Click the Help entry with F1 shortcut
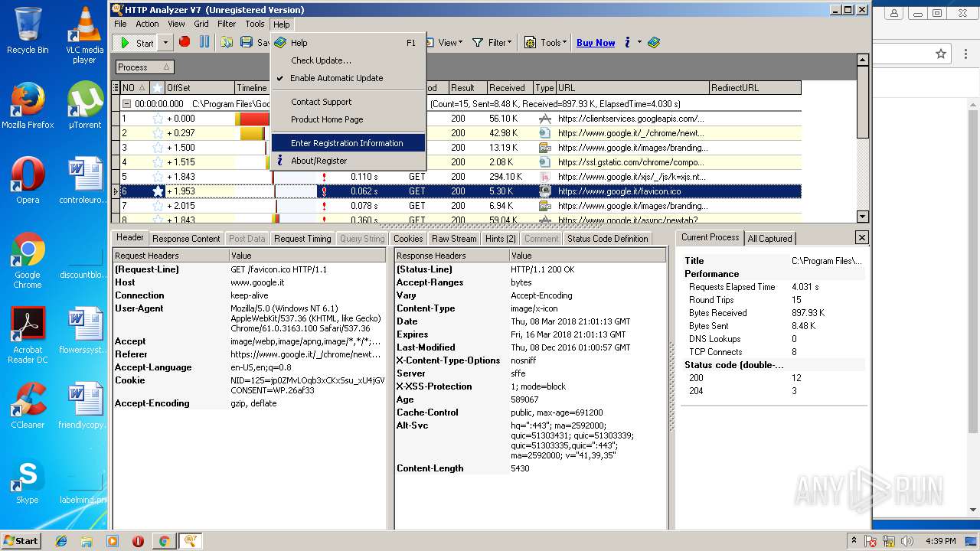Image resolution: width=980 pixels, height=551 pixels. [348, 43]
